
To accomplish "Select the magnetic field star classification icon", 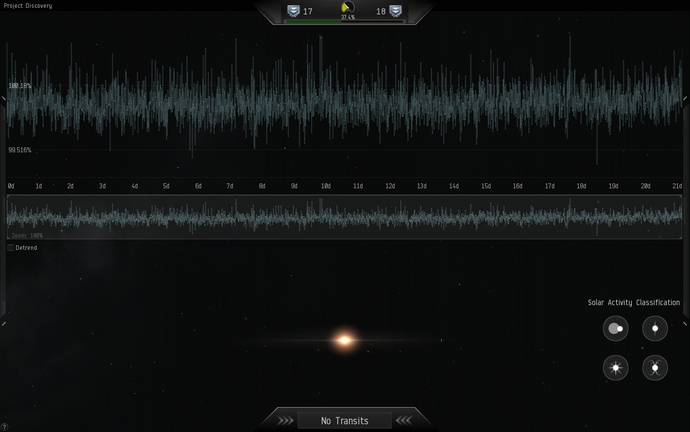I will [655, 368].
